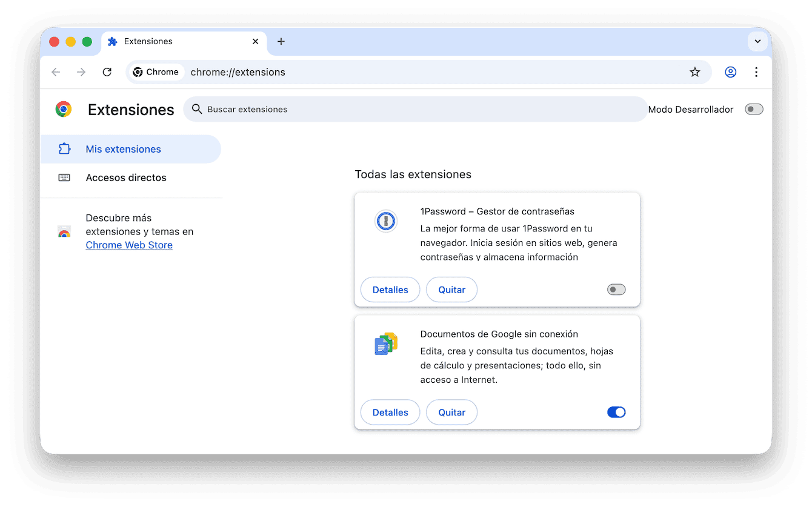Select the Extensiones browser tab
This screenshot has width=812, height=507.
point(184,41)
